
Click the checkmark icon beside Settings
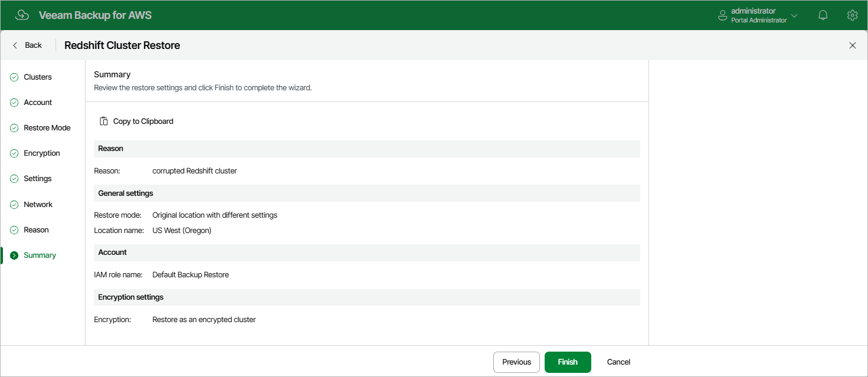[14, 179]
